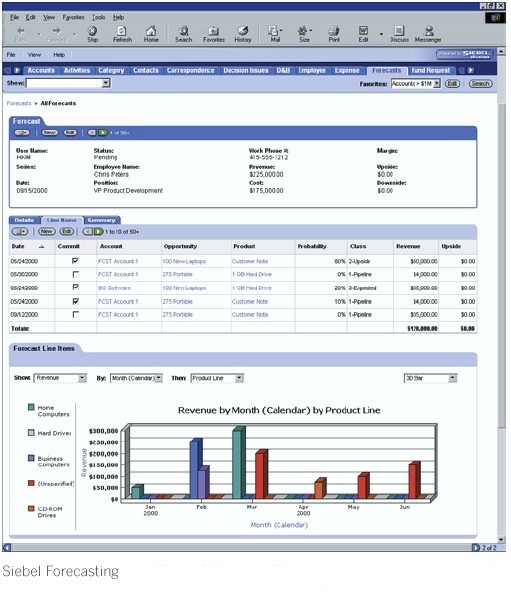Viewport: 511px width, 608px height.
Task: Click the Search button next to Favorites
Action: 480,83
